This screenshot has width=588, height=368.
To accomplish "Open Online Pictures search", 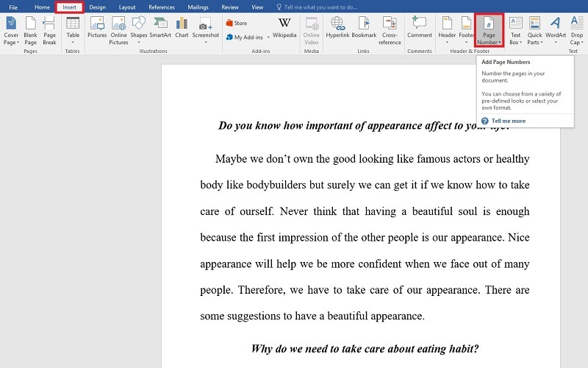I will (118, 28).
